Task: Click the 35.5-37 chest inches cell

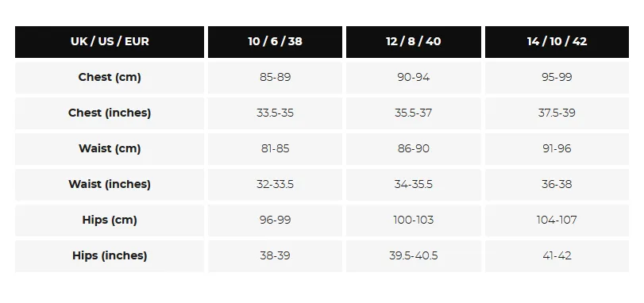Action: [413, 113]
